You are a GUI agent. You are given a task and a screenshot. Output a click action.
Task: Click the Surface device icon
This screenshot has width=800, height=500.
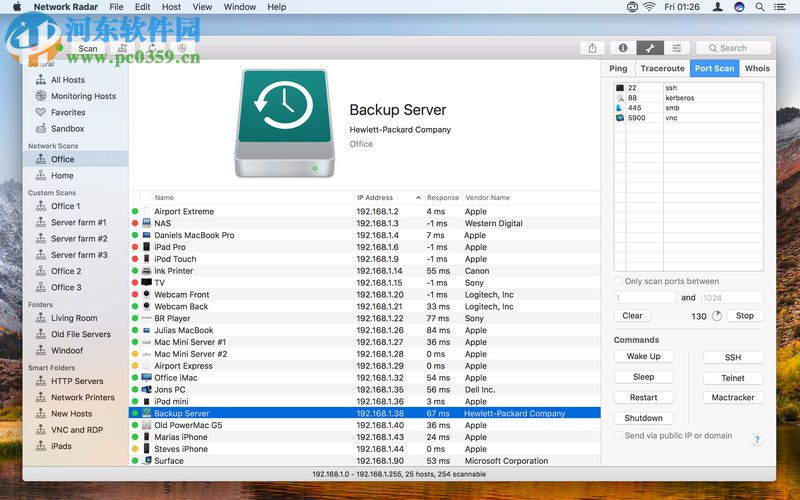(147, 460)
